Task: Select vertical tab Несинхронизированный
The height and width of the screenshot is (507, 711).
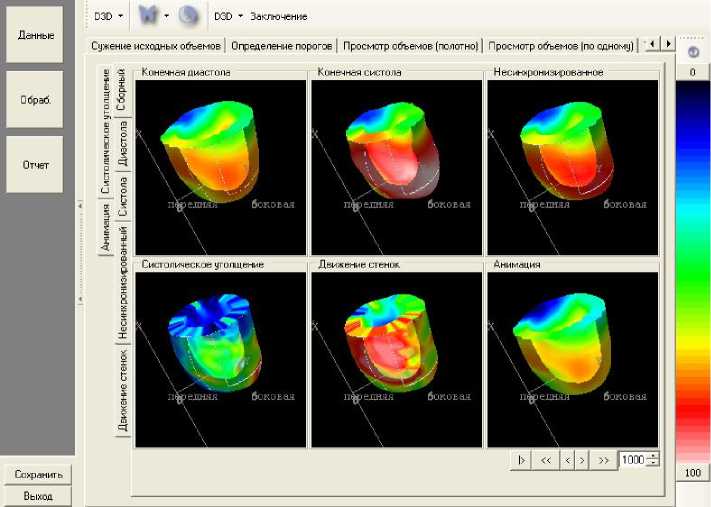Action: pos(122,282)
